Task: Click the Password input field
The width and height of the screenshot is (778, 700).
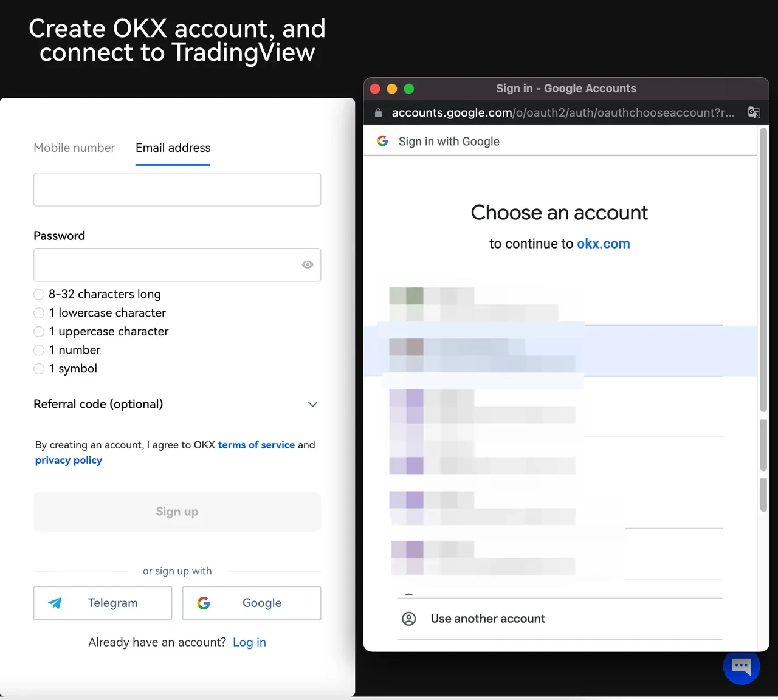Action: click(177, 264)
